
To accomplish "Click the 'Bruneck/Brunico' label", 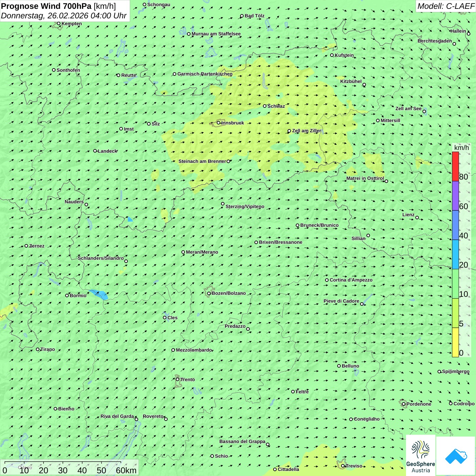I will pos(319,225).
